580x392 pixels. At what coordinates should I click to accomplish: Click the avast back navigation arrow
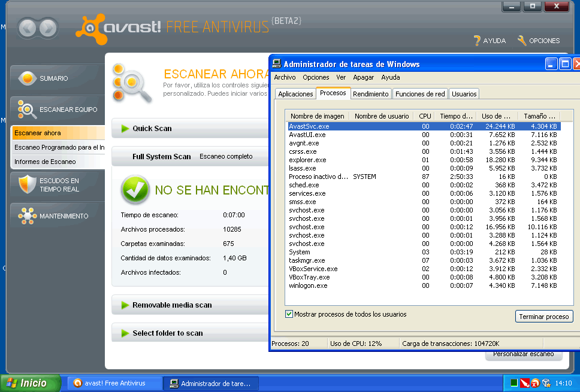[28, 28]
